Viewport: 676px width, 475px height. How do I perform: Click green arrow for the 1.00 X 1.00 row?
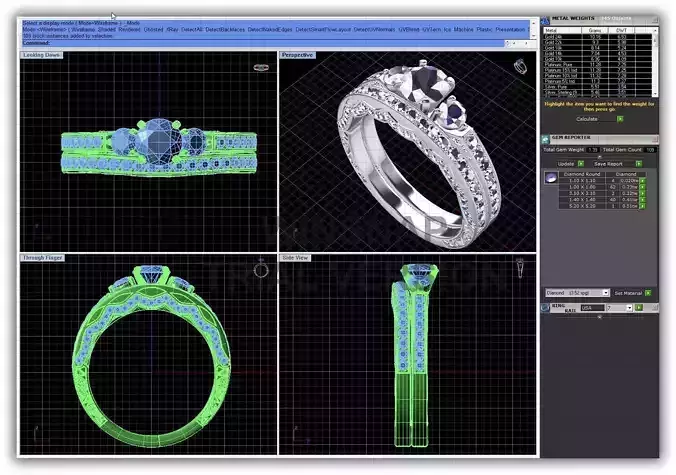pyautogui.click(x=642, y=187)
